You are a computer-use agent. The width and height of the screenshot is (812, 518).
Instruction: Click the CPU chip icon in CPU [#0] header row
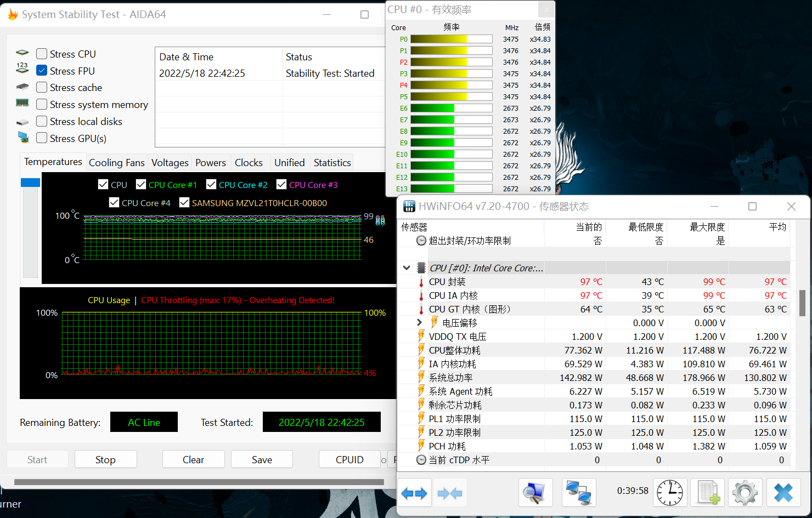tap(421, 268)
